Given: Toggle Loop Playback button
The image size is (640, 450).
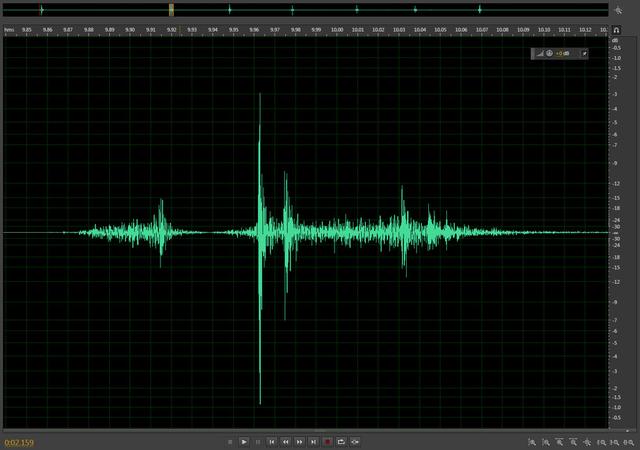Looking at the screenshot, I should [x=341, y=442].
